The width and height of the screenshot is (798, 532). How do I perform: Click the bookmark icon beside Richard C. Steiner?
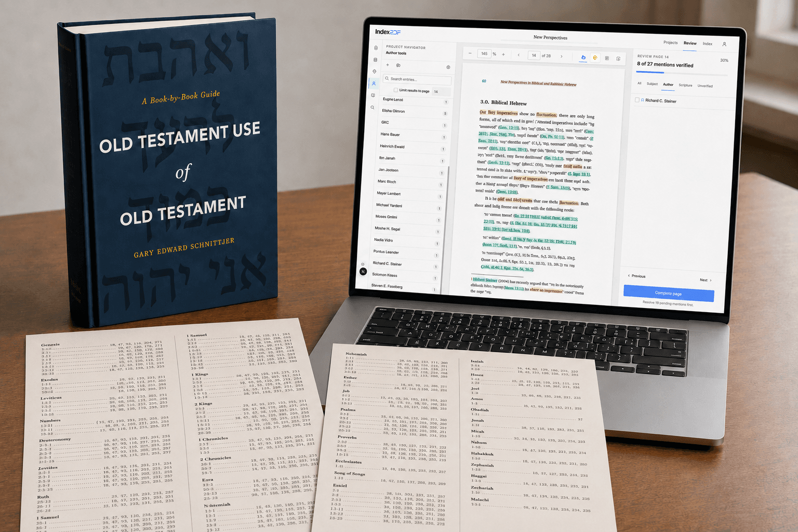click(x=643, y=100)
